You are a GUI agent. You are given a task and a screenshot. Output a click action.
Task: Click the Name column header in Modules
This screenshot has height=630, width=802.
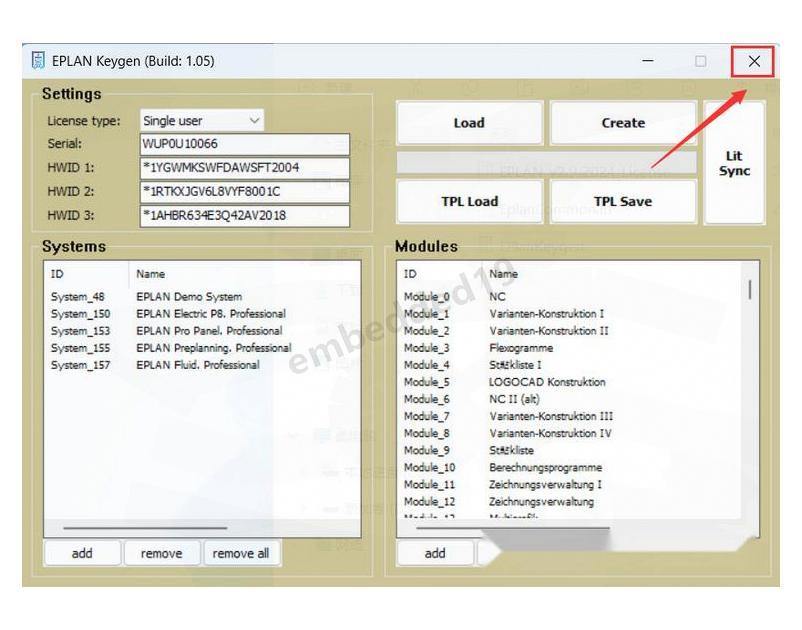pyautogui.click(x=504, y=273)
